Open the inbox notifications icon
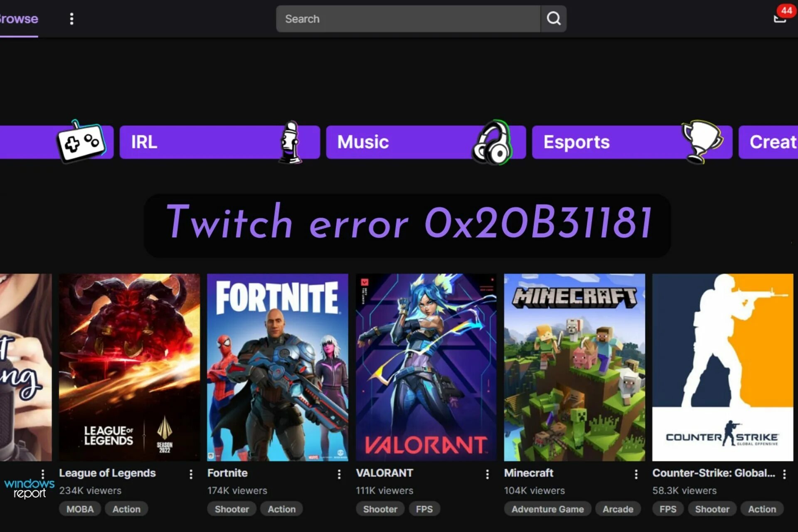Viewport: 798px width, 532px height. (x=780, y=18)
